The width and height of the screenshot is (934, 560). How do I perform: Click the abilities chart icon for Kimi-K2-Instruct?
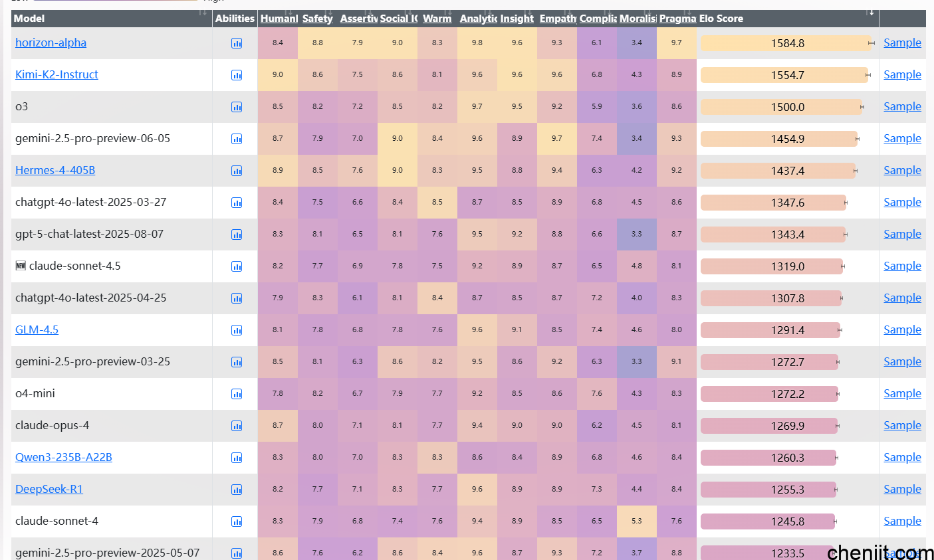pyautogui.click(x=237, y=76)
